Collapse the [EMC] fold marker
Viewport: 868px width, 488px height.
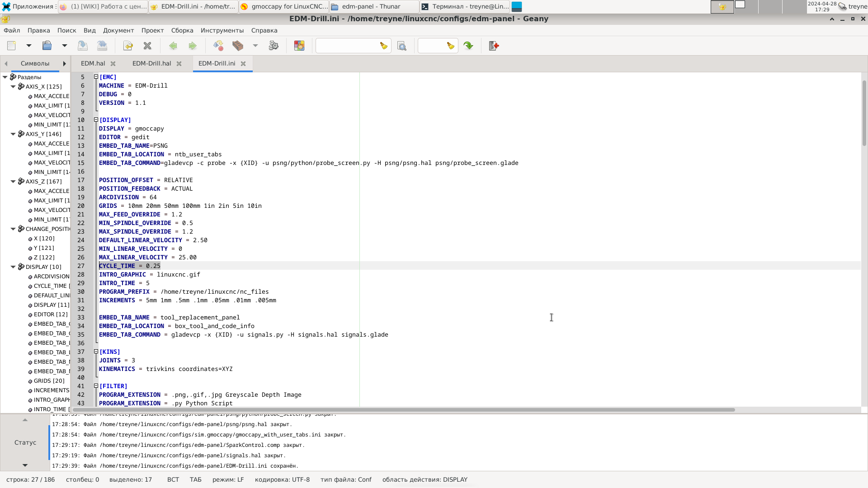point(96,77)
